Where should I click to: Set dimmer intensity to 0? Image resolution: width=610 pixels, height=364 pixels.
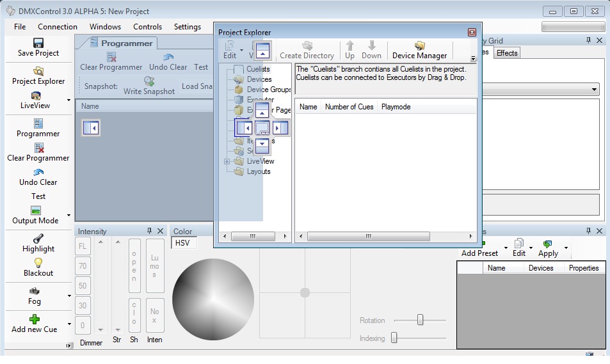tap(83, 326)
